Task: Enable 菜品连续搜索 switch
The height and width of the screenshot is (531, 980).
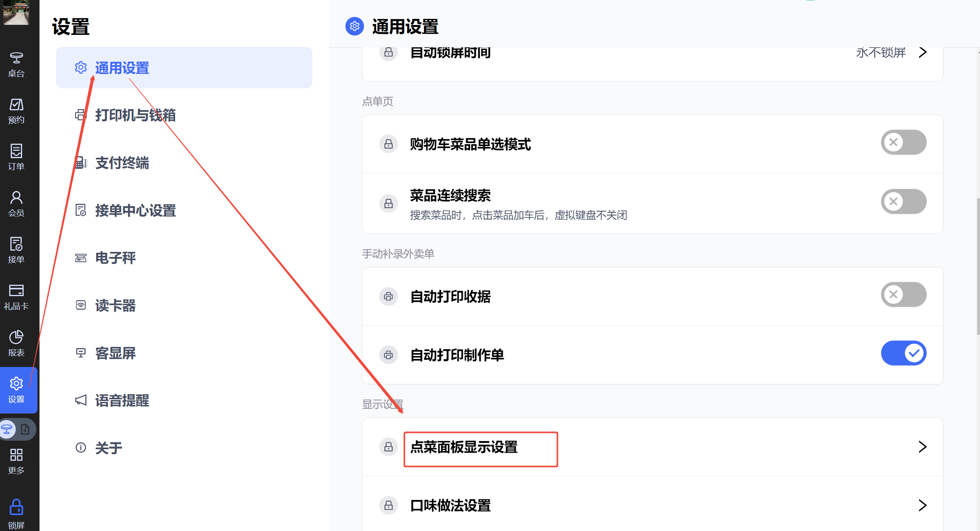Action: pos(904,202)
